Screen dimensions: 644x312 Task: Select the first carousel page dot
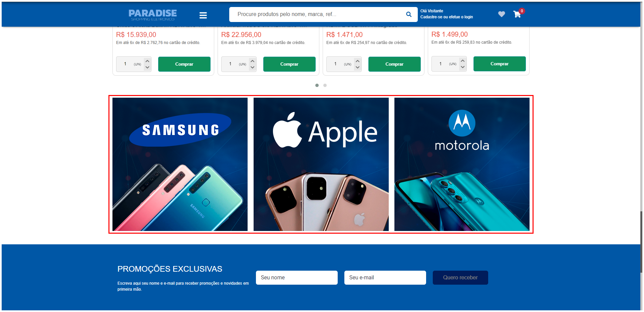point(317,85)
